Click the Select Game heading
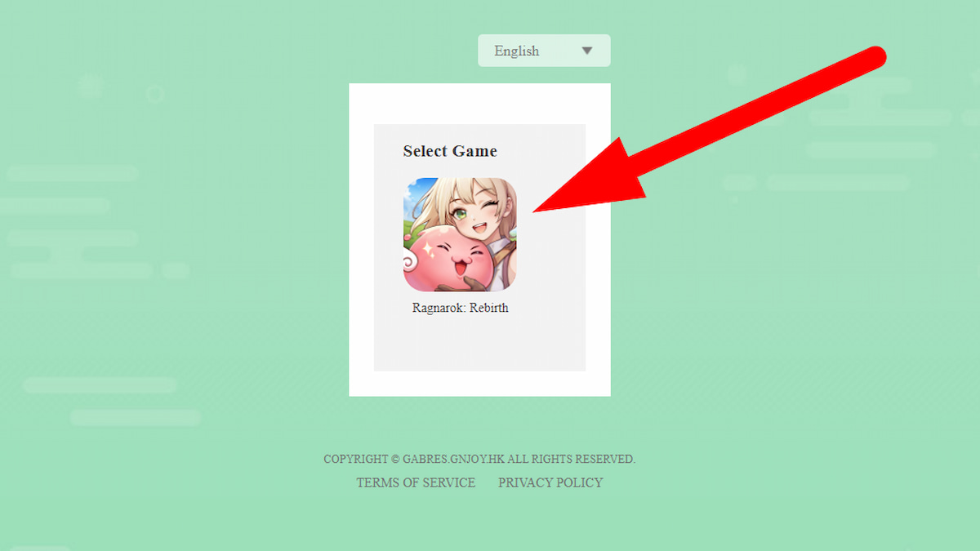The height and width of the screenshot is (551, 980). [x=450, y=151]
